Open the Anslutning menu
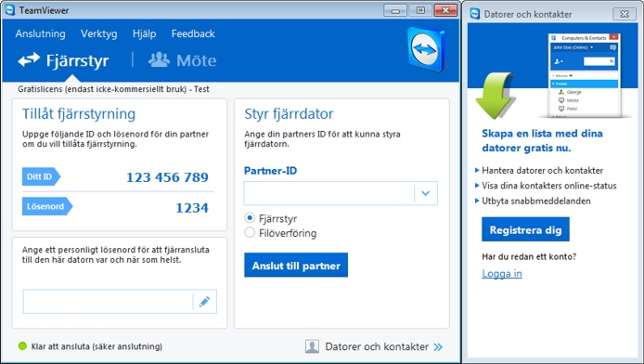 tap(40, 33)
